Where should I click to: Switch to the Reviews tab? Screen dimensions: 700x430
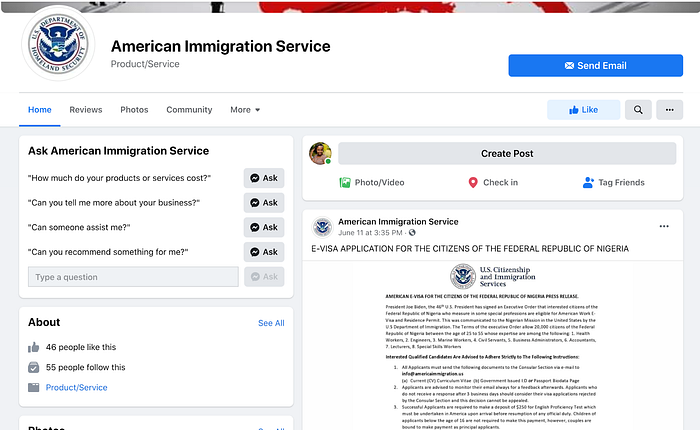(86, 110)
